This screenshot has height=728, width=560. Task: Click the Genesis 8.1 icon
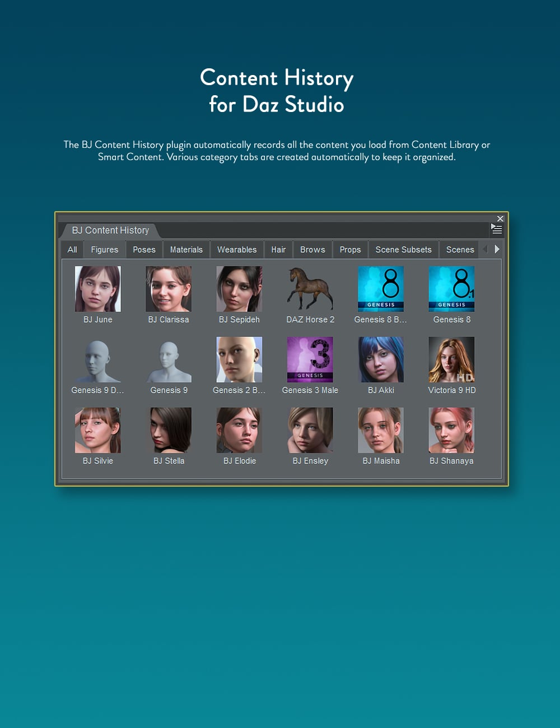(451, 289)
